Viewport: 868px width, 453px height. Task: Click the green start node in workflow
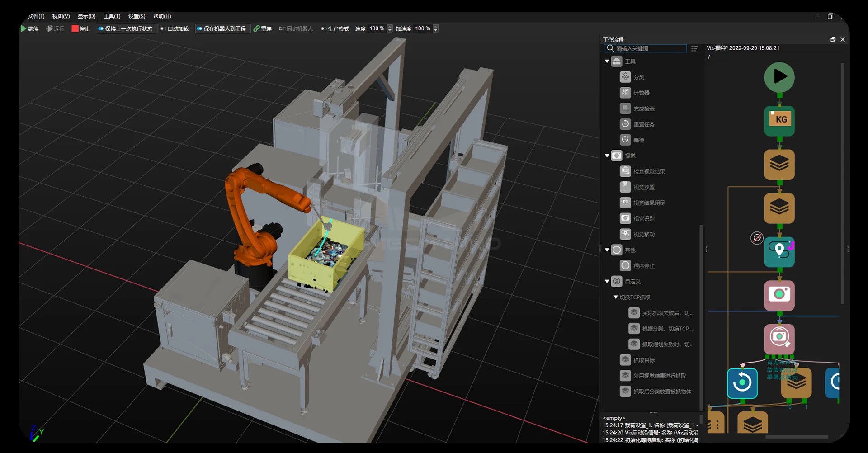pos(779,77)
